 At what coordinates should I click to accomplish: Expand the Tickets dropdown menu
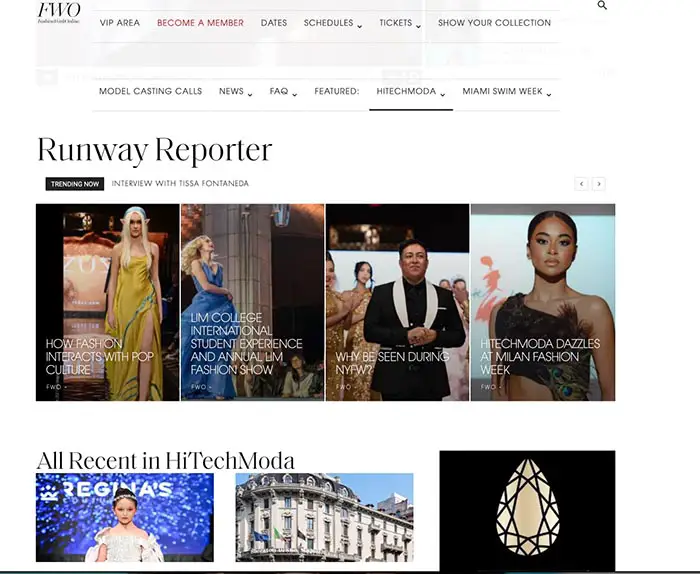[400, 23]
